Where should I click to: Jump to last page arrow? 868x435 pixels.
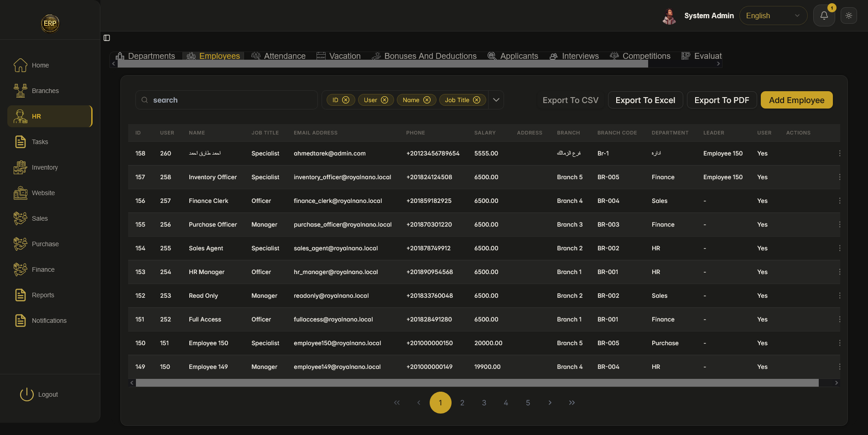(572, 403)
